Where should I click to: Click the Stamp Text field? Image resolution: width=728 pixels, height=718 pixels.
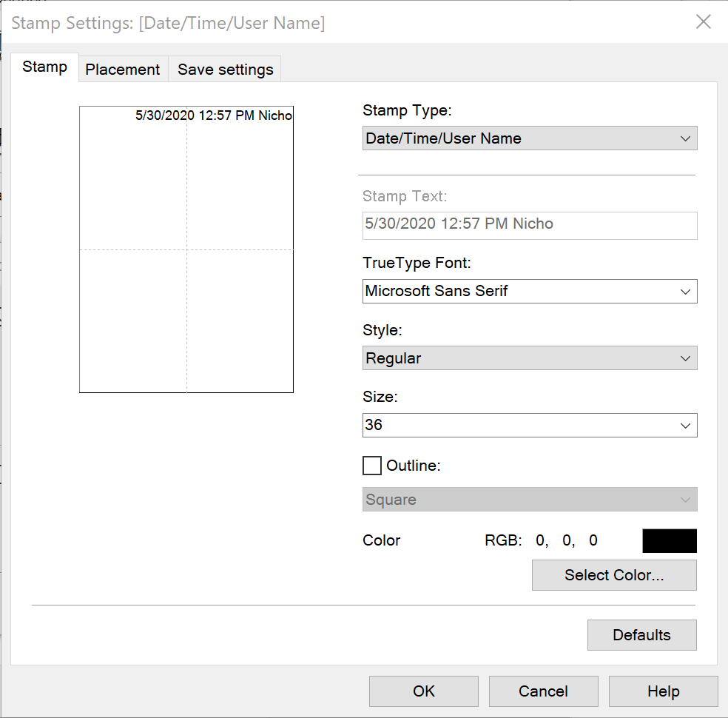tap(529, 224)
